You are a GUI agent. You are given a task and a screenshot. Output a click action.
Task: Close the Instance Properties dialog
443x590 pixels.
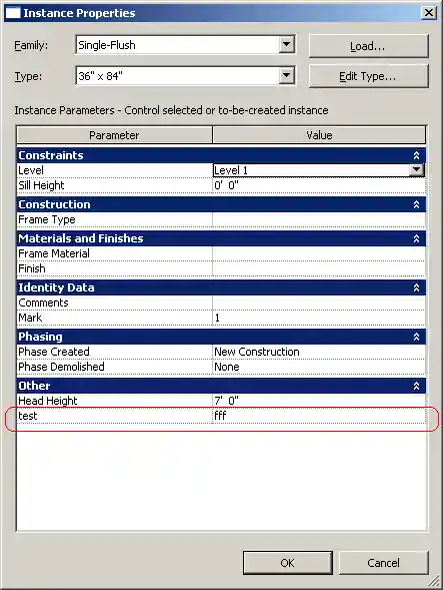pos(429,13)
